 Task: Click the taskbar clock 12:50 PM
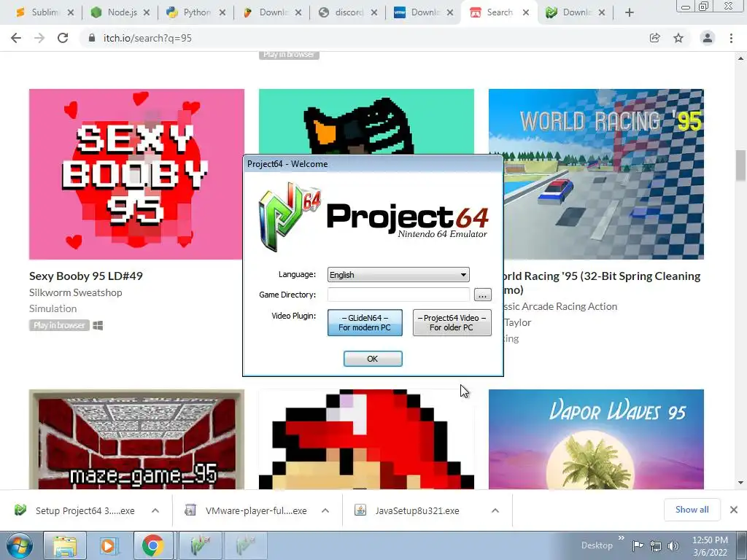click(710, 540)
